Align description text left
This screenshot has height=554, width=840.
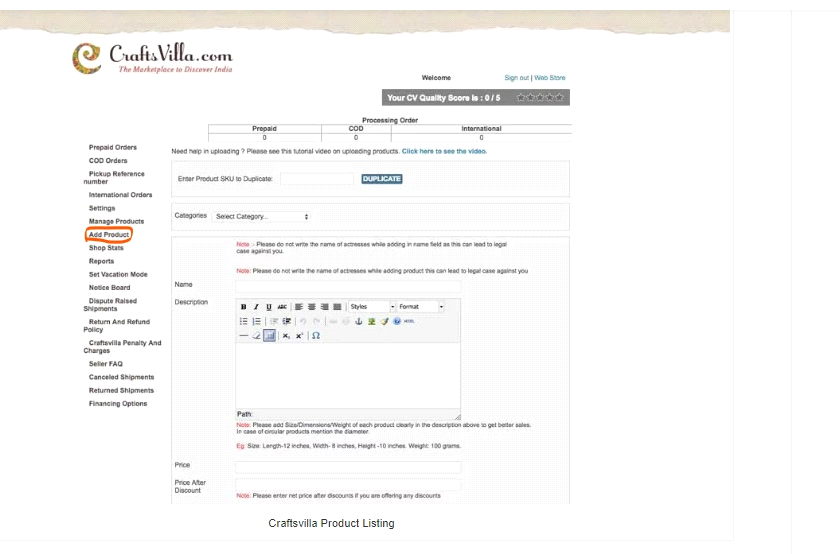click(x=299, y=307)
